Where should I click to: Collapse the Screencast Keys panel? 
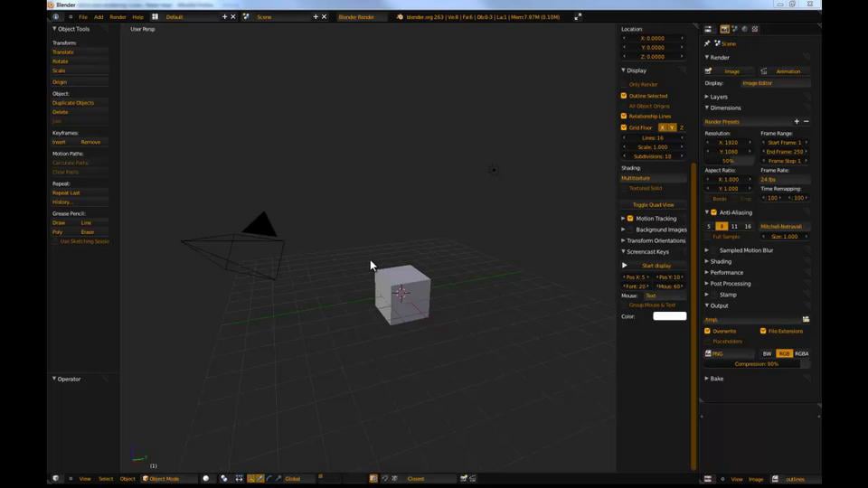623,252
